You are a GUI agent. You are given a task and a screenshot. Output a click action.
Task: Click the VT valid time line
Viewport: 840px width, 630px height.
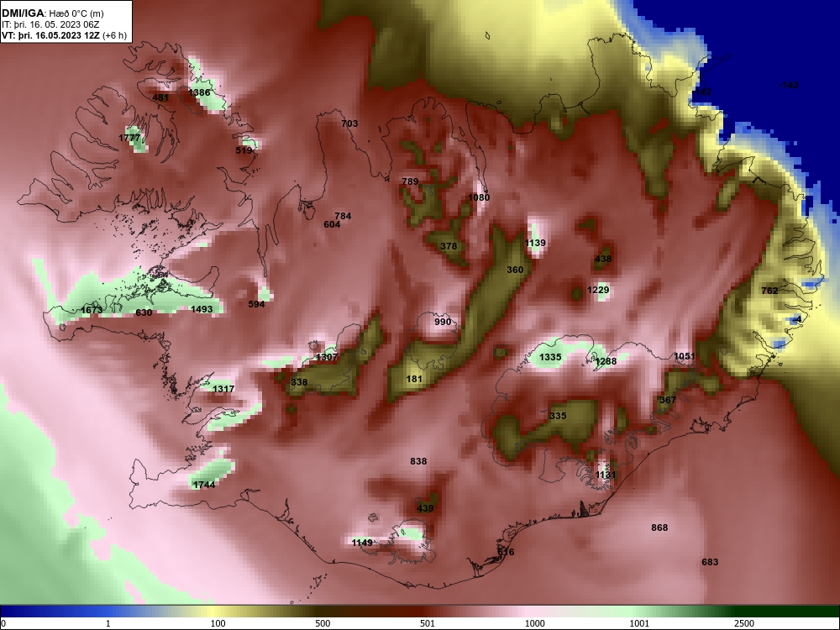pyautogui.click(x=65, y=35)
